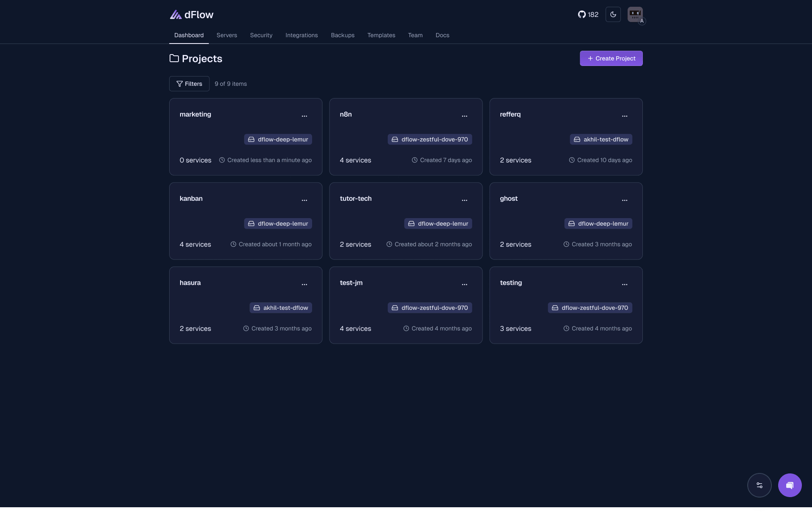
Task: Open the Filters panel
Action: [189, 84]
